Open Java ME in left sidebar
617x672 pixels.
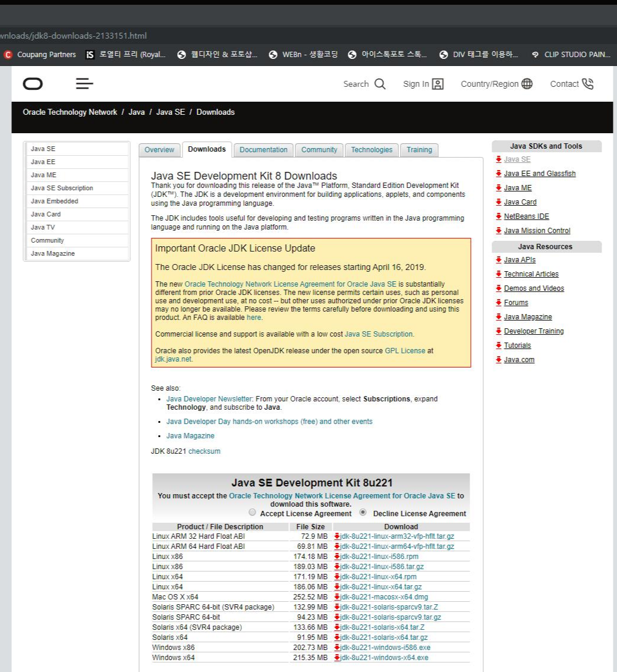(x=77, y=175)
